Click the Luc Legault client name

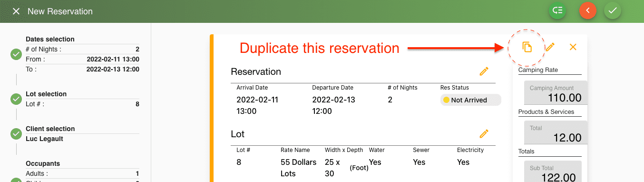point(44,139)
